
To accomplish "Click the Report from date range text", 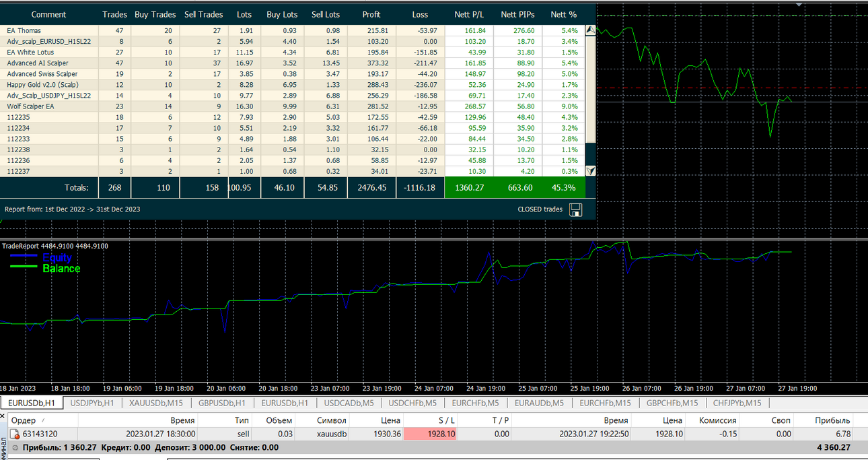I will coord(72,209).
